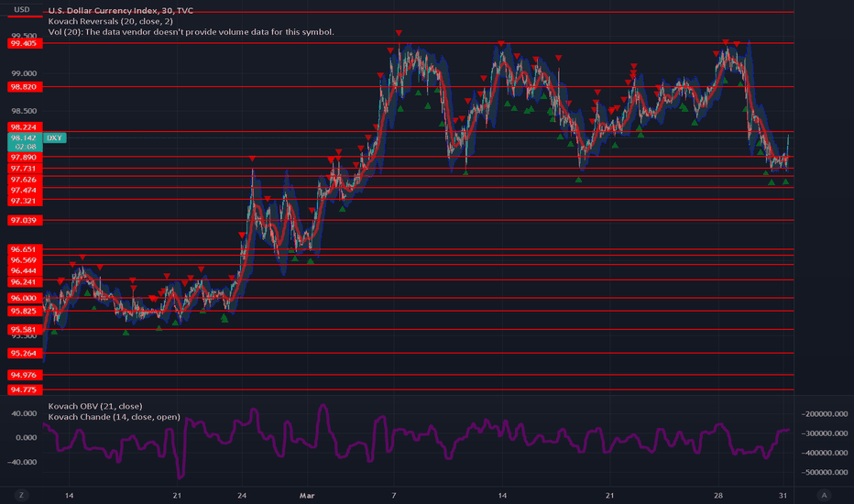The image size is (854, 504).
Task: Select the Kovach Chande (14, close, open) legend
Action: tap(114, 417)
